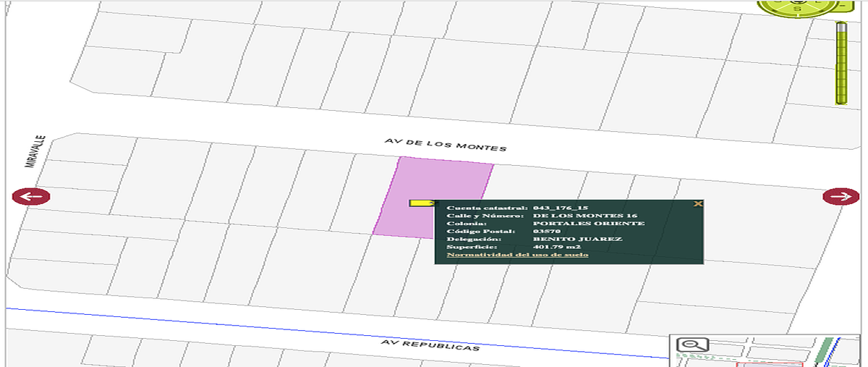Viewport: 868px width, 367px height.
Task: Click the yellow parcel marker arrow
Action: (x=422, y=204)
